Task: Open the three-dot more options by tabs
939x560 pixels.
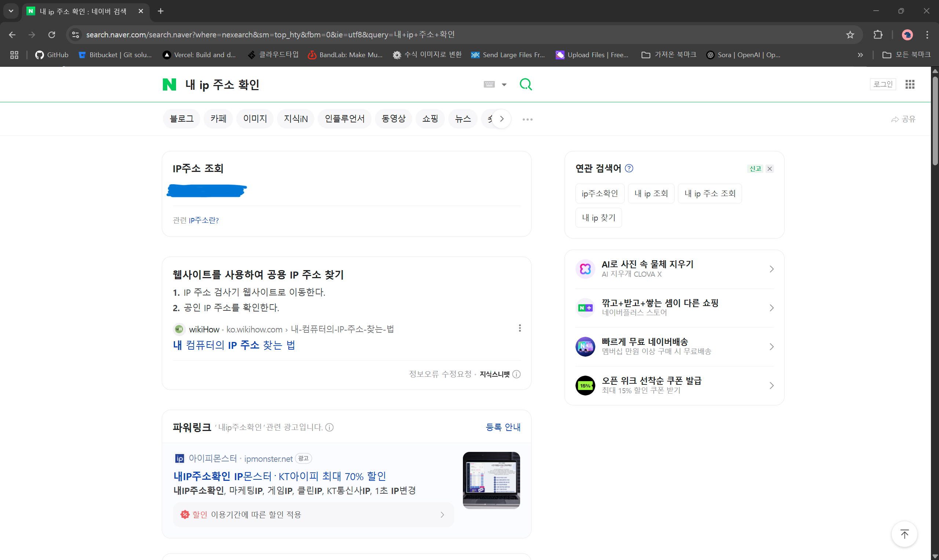Action: 527,119
